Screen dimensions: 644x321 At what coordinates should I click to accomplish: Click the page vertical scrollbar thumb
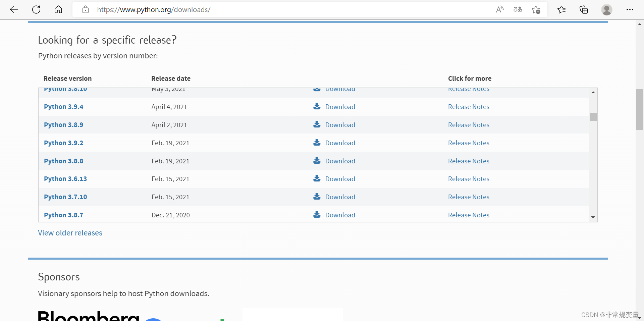click(x=640, y=109)
